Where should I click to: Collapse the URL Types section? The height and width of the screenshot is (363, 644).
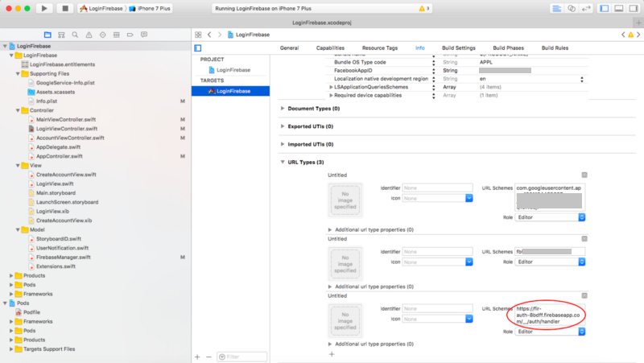point(283,163)
